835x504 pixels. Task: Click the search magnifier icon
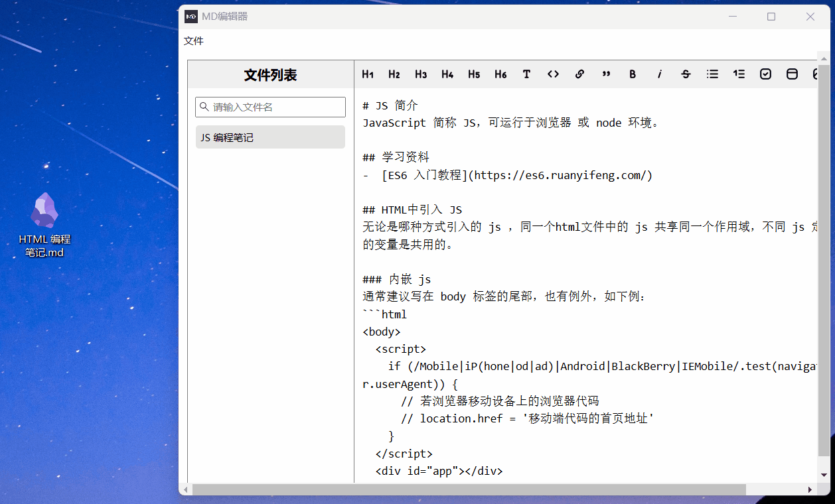point(204,107)
